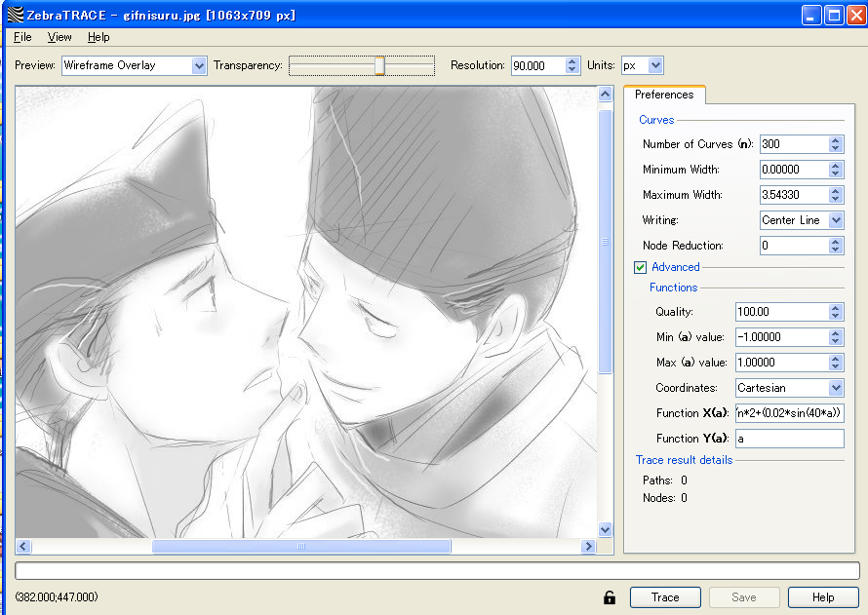
Task: Increase Resolution with the up arrow
Action: [572, 61]
